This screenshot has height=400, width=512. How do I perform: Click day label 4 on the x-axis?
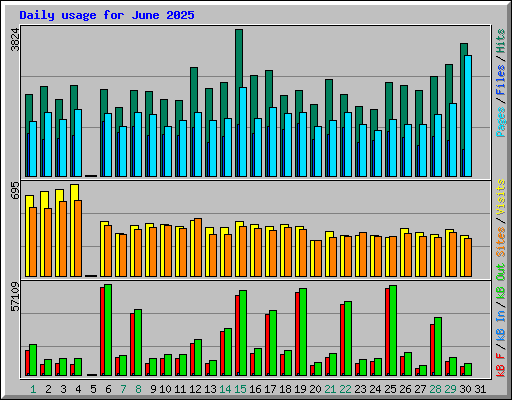tap(78, 389)
